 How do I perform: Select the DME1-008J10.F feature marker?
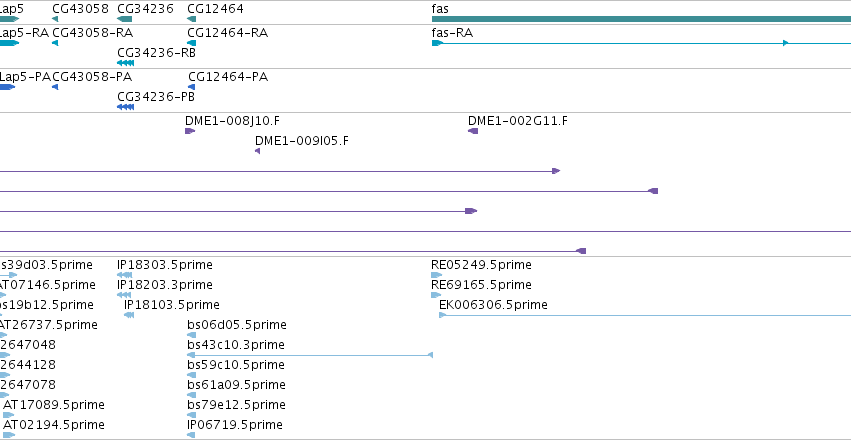coord(189,131)
